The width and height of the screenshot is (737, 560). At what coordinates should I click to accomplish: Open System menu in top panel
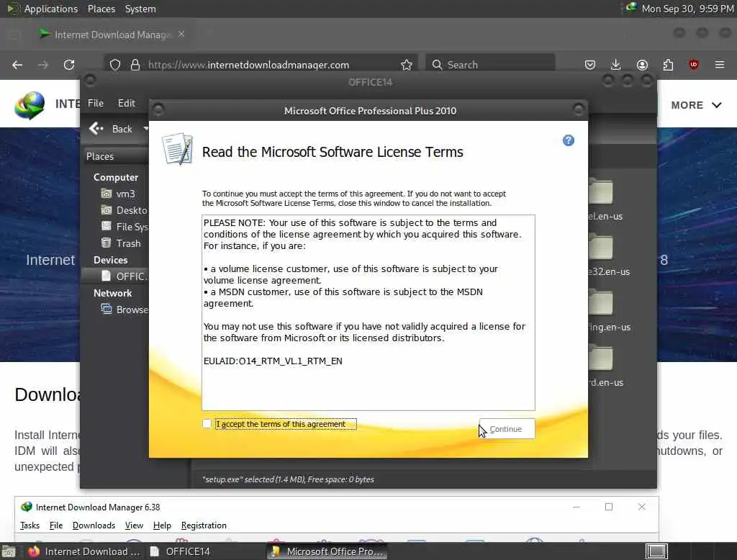click(140, 9)
